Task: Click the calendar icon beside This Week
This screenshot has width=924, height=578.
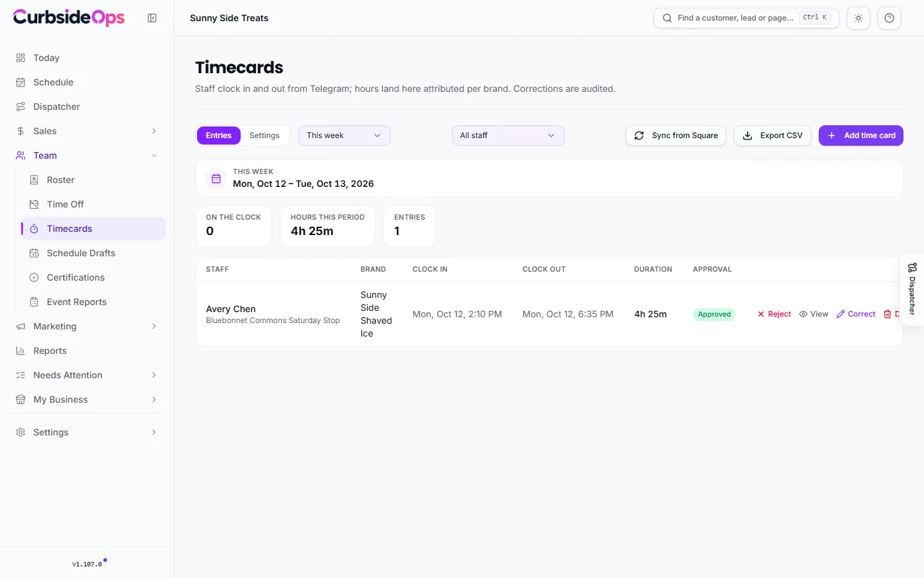Action: click(x=216, y=179)
